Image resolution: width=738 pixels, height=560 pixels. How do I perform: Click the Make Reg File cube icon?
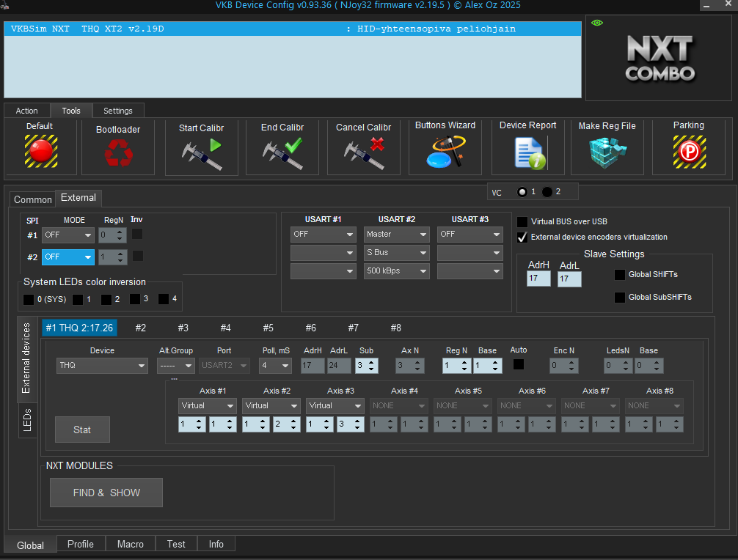(607, 152)
